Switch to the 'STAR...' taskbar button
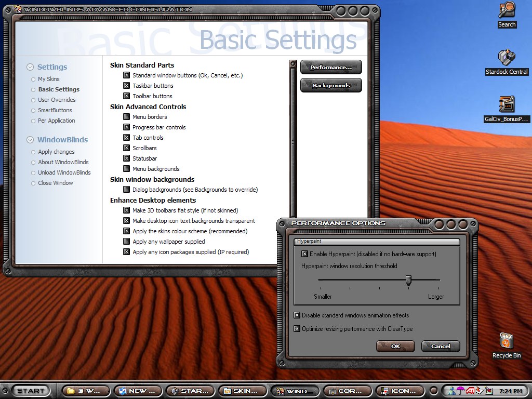This screenshot has width=532, height=399. point(191,391)
